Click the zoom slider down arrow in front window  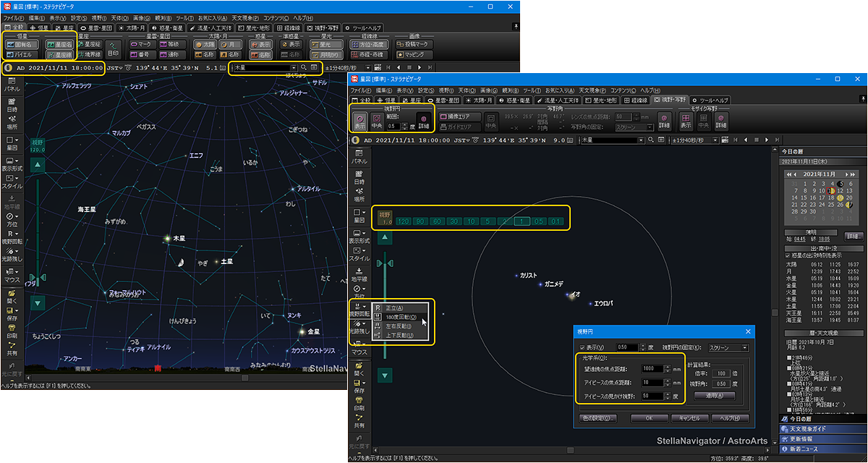tap(386, 375)
